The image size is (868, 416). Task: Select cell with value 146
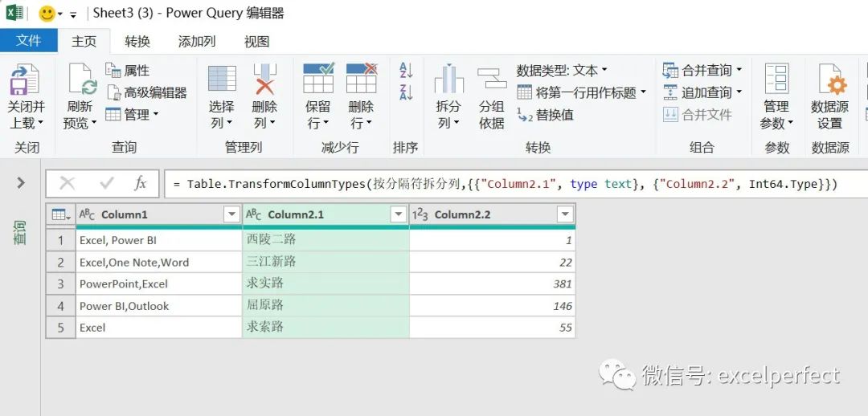492,305
